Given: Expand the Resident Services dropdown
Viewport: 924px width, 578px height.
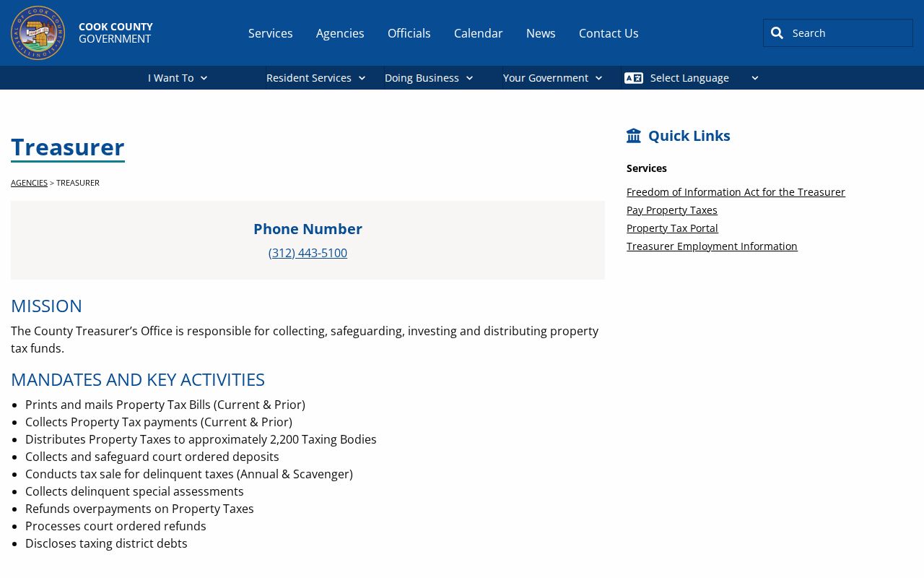Looking at the screenshot, I should [x=316, y=78].
